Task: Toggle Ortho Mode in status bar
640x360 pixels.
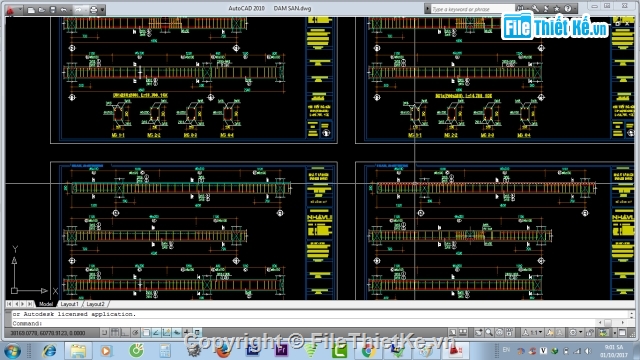Action: coord(125,333)
